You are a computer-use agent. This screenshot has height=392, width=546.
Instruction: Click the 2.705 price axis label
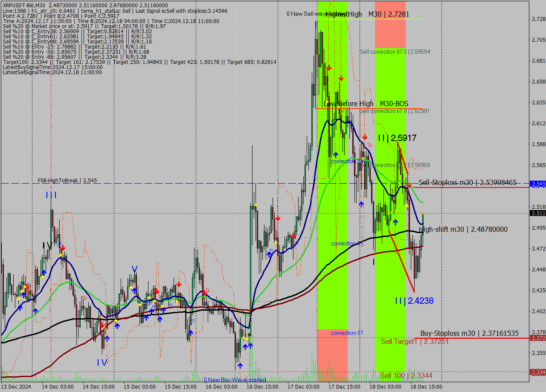[x=538, y=40]
